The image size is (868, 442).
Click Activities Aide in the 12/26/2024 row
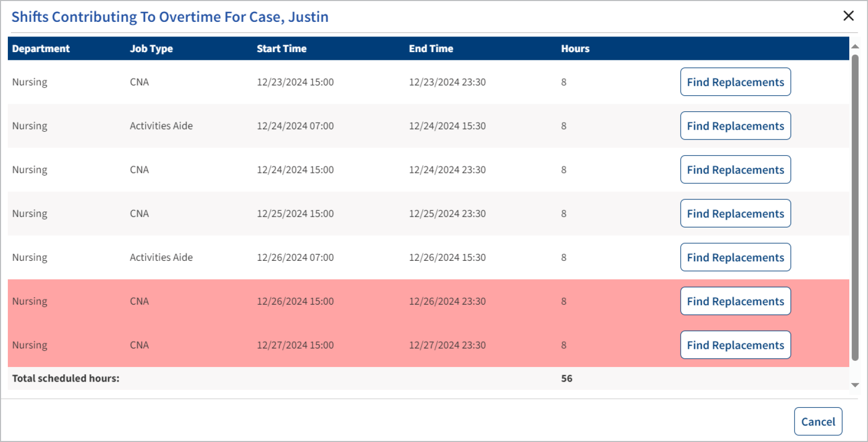point(161,257)
